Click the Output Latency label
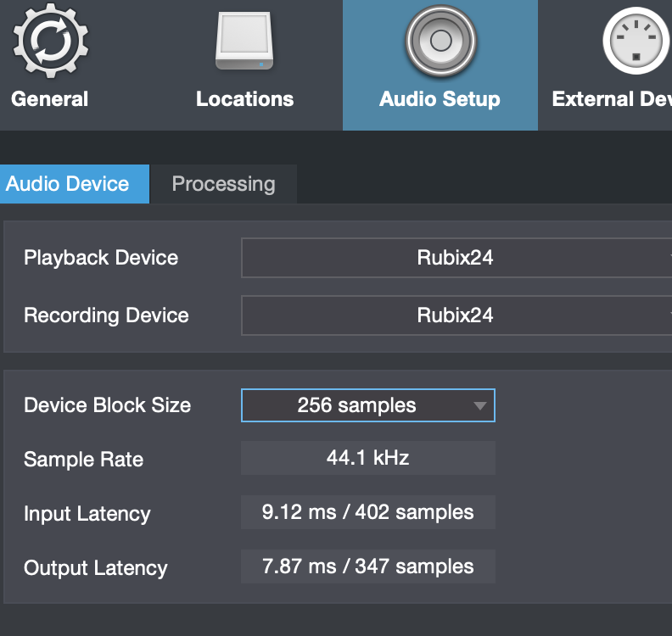This screenshot has height=636, width=672. click(x=96, y=568)
